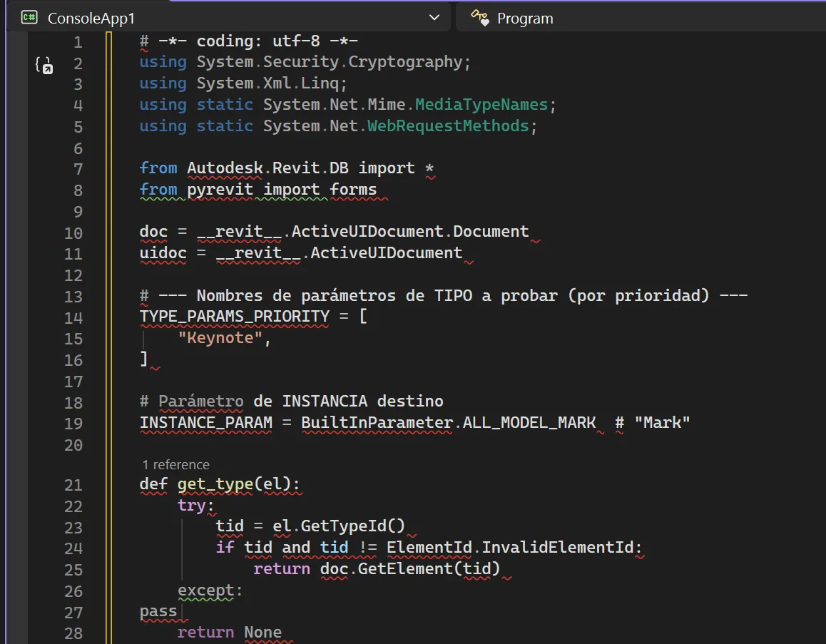Click 'BuiltInParameter' on line 19
This screenshot has height=644, width=826.
click(377, 423)
